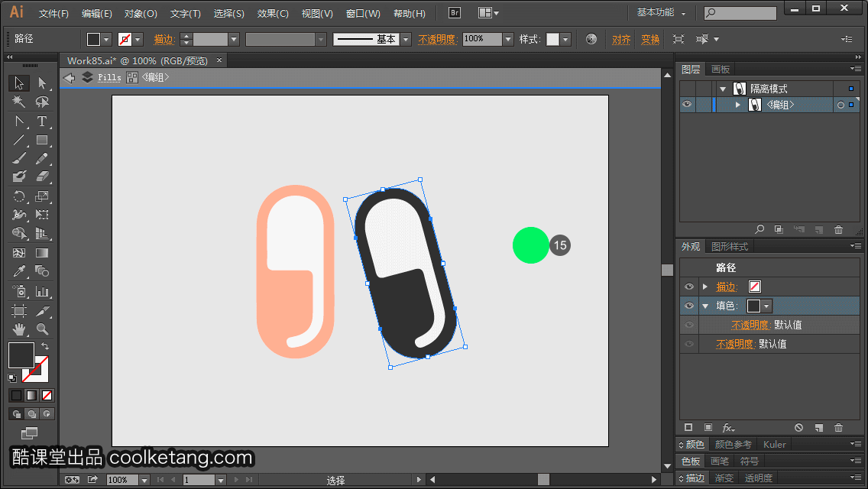Pick the Eyedropper tool
868x489 pixels.
coord(19,271)
